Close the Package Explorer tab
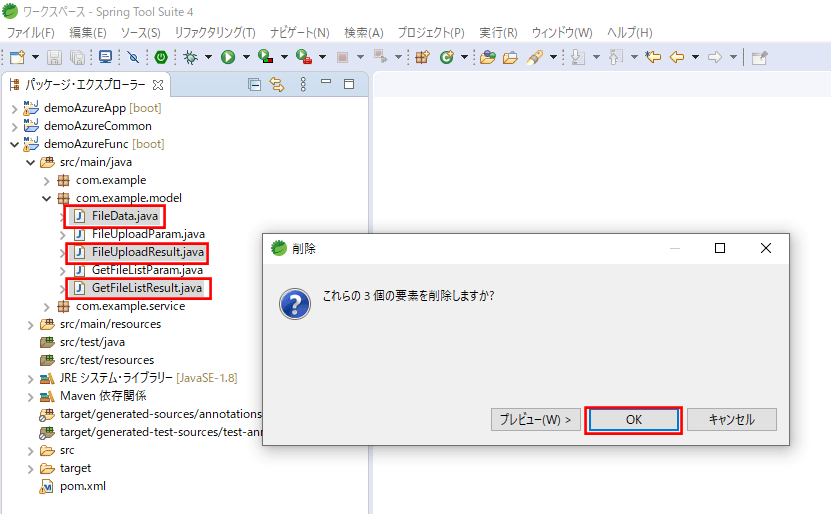 [x=158, y=85]
